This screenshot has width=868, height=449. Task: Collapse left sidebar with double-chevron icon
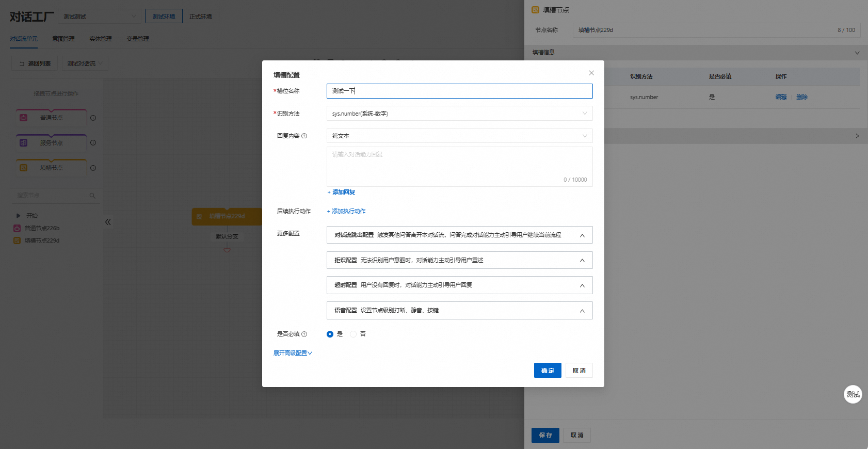coord(108,222)
